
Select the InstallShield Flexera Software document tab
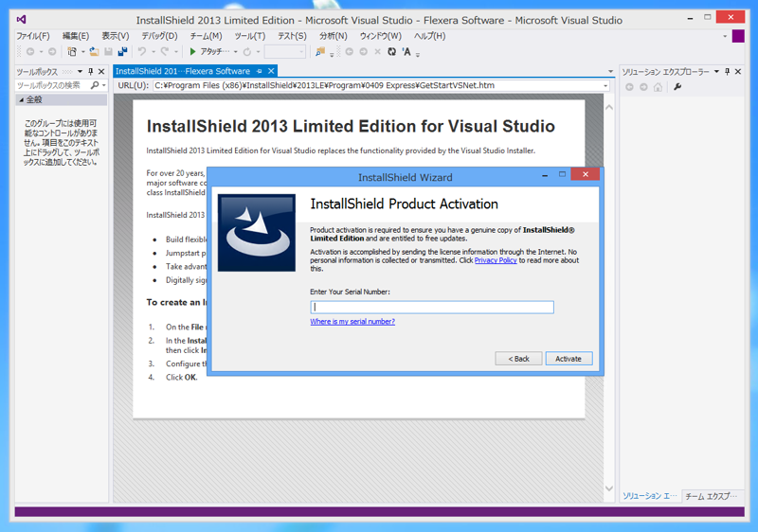(x=183, y=71)
